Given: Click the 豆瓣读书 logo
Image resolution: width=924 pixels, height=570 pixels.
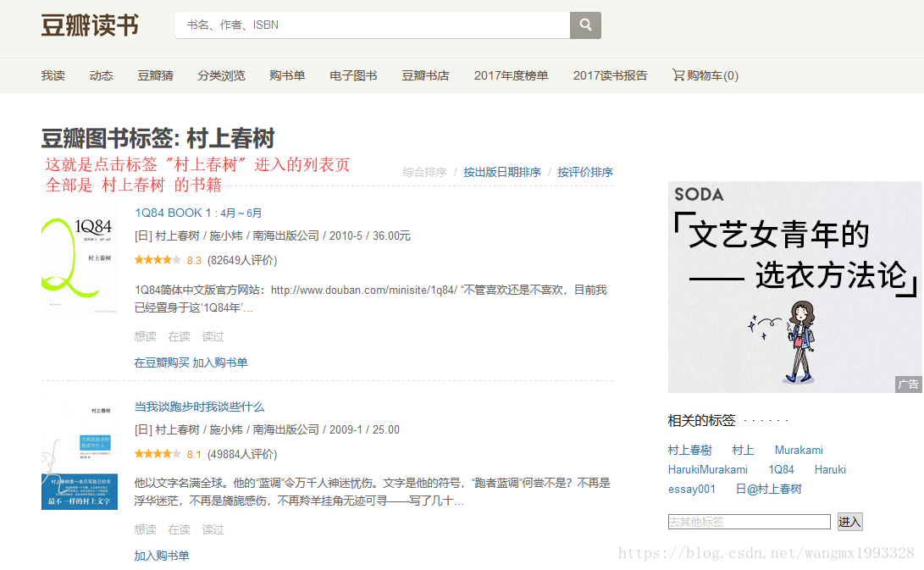Looking at the screenshot, I should pos(90,25).
